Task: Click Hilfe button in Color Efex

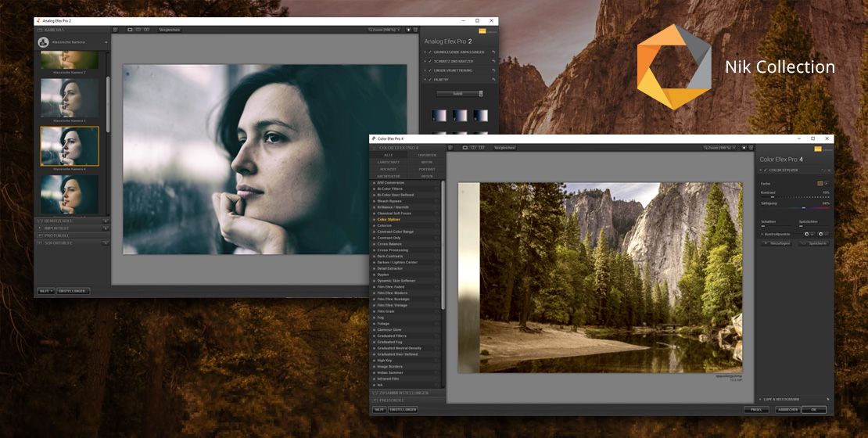Action: [x=379, y=410]
